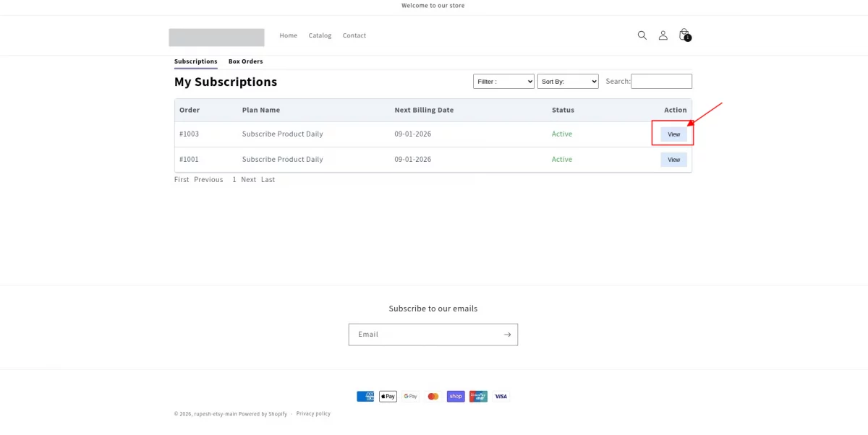Navigate to the Contact page
This screenshot has width=868, height=435.
pyautogui.click(x=354, y=35)
